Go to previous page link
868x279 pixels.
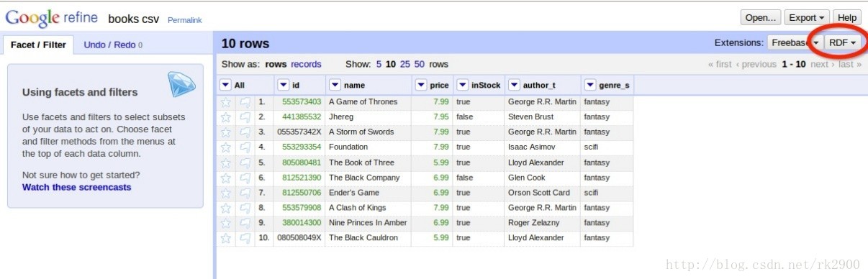(x=756, y=64)
